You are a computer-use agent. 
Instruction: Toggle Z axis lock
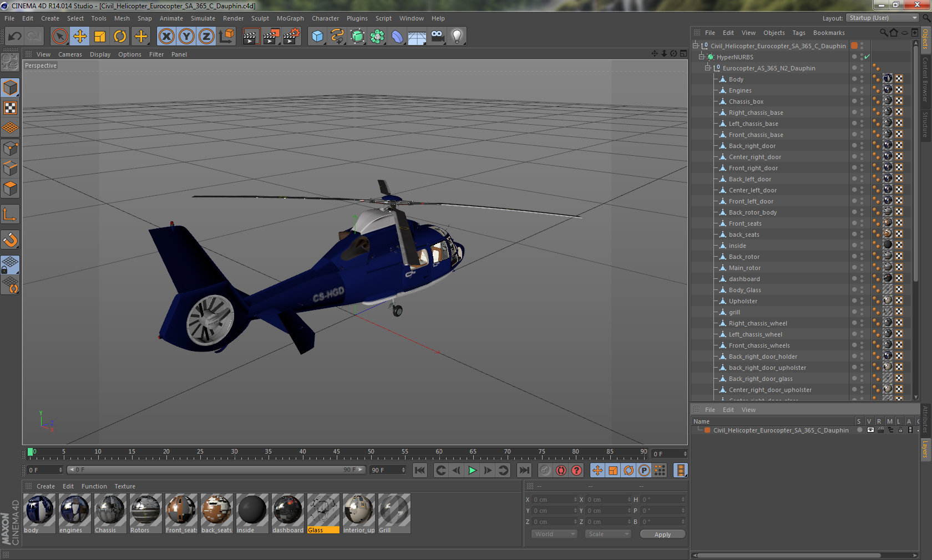206,37
